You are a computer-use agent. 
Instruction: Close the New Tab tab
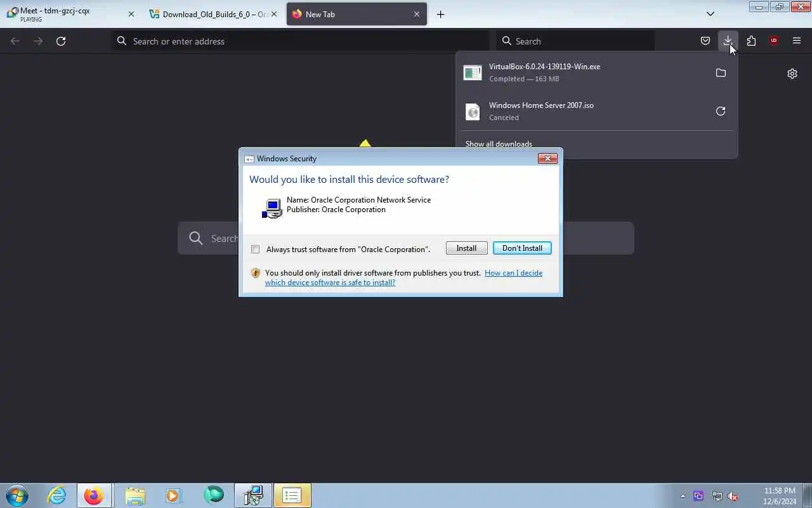coord(417,14)
